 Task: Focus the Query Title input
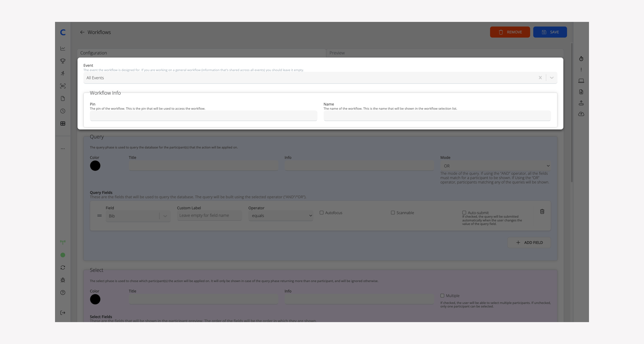[x=203, y=165]
